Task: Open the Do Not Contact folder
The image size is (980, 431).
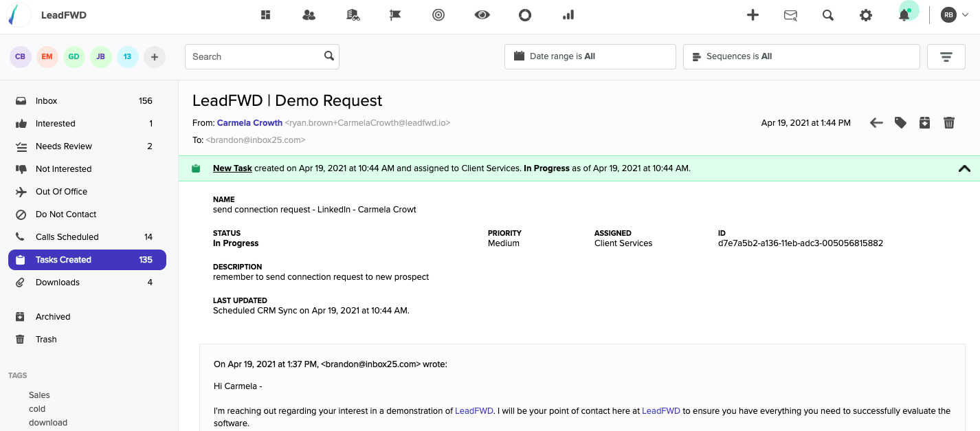Action: tap(87, 214)
